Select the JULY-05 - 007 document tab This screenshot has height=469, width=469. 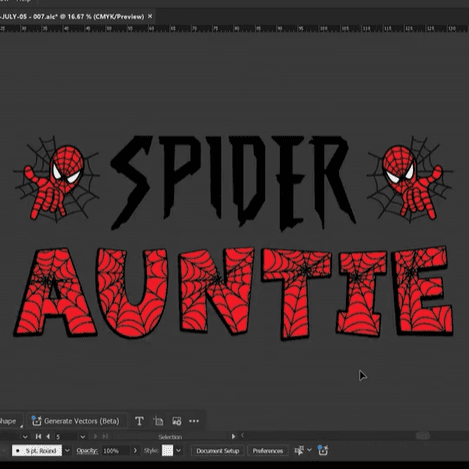point(72,16)
